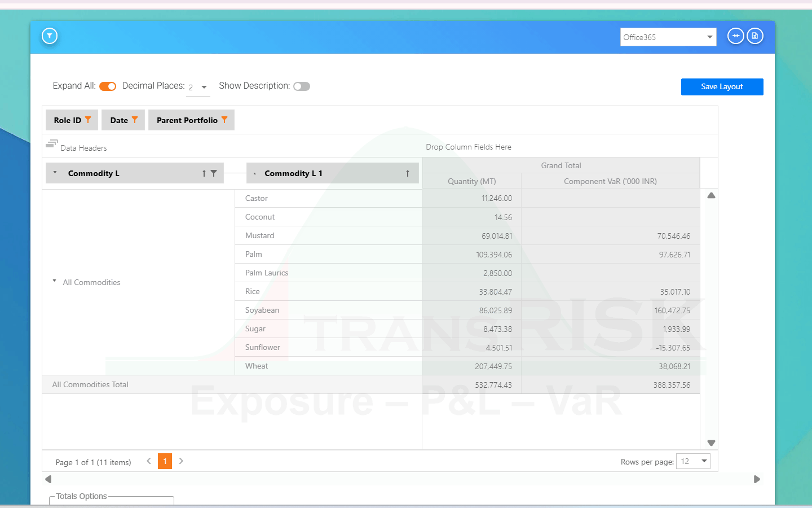Toggle the Show Description switch
The width and height of the screenshot is (812, 508).
tap(302, 86)
